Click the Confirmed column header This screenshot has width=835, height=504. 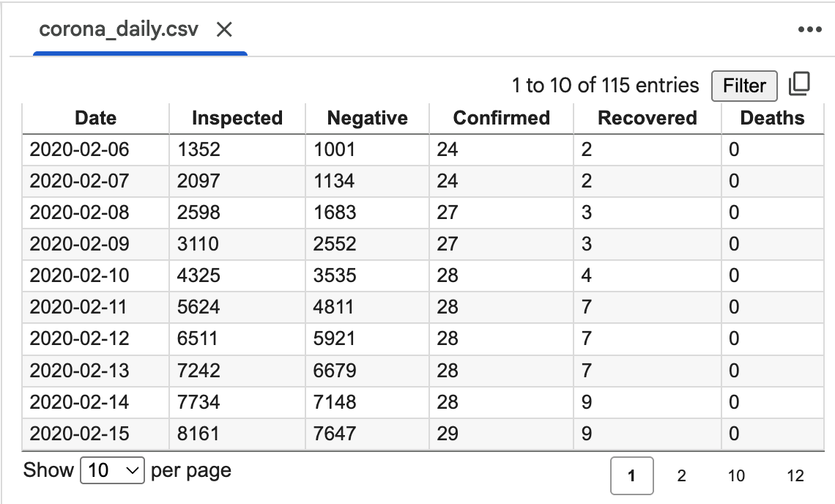(x=501, y=118)
